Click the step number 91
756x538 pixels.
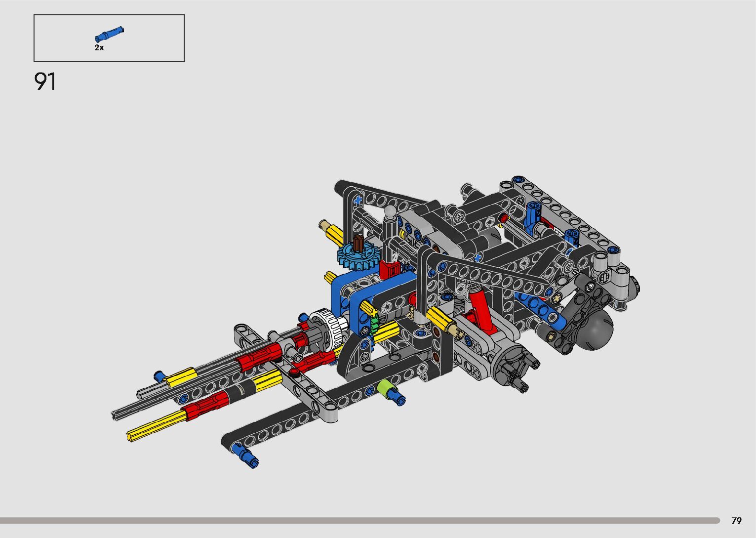point(45,82)
